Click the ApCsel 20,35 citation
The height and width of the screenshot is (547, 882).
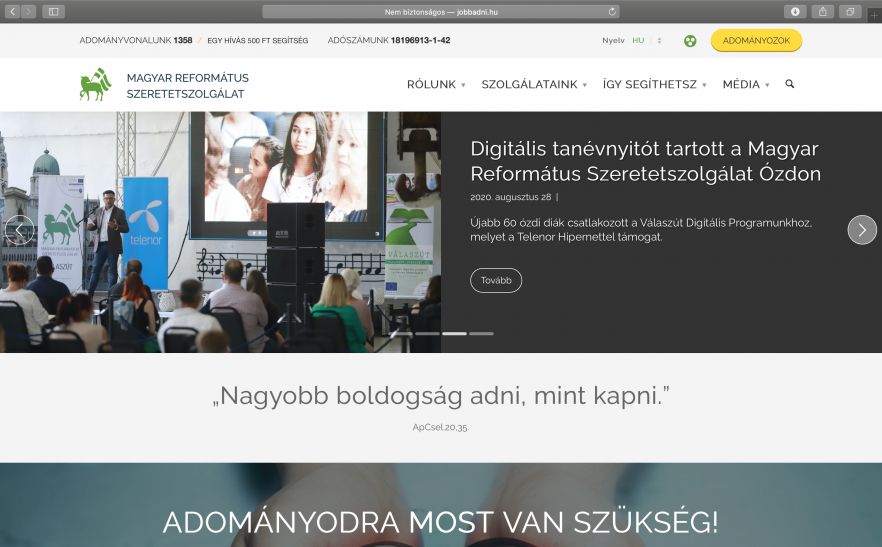pos(440,427)
